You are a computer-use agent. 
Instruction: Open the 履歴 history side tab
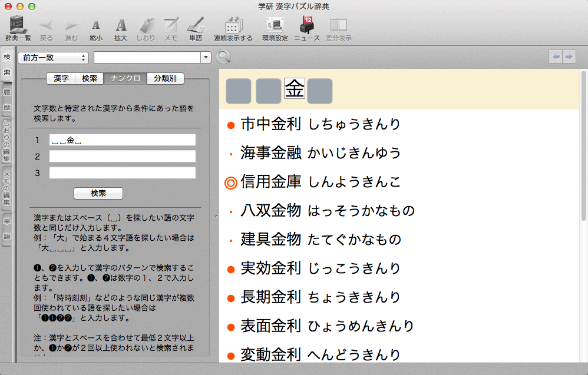(6, 100)
